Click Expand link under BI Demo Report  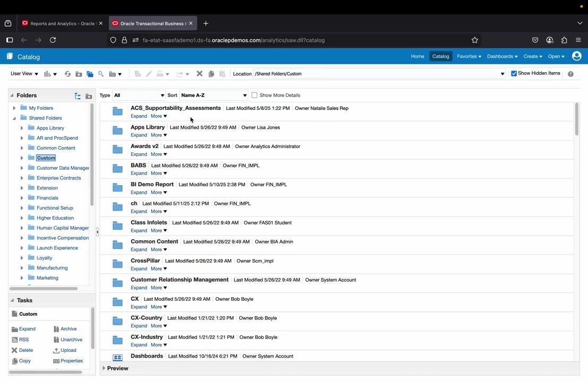(139, 192)
